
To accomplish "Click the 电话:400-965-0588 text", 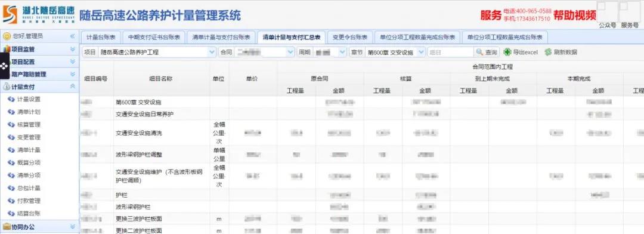I will coord(527,11).
